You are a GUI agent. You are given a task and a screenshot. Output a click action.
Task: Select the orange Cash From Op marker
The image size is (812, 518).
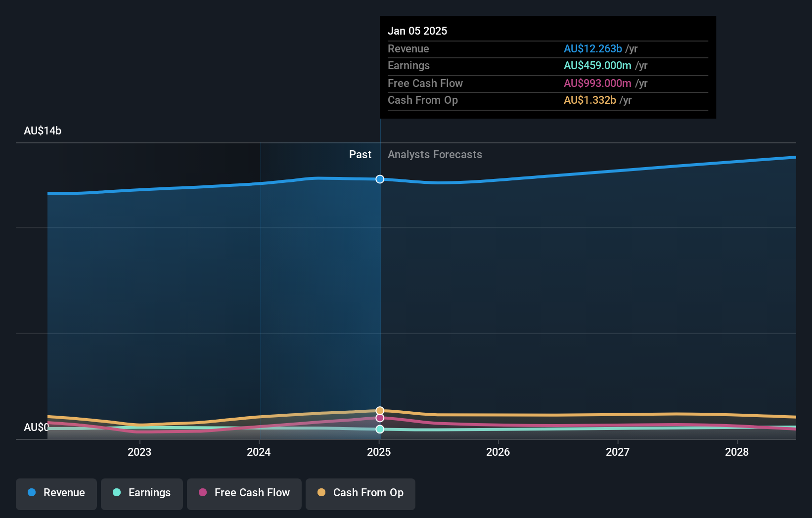tap(380, 410)
